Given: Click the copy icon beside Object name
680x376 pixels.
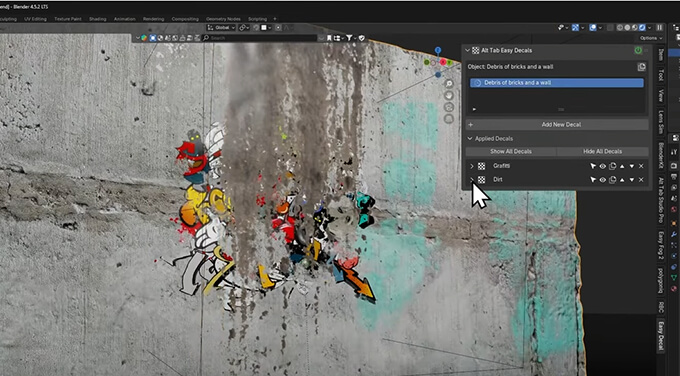Looking at the screenshot, I should click(x=641, y=67).
